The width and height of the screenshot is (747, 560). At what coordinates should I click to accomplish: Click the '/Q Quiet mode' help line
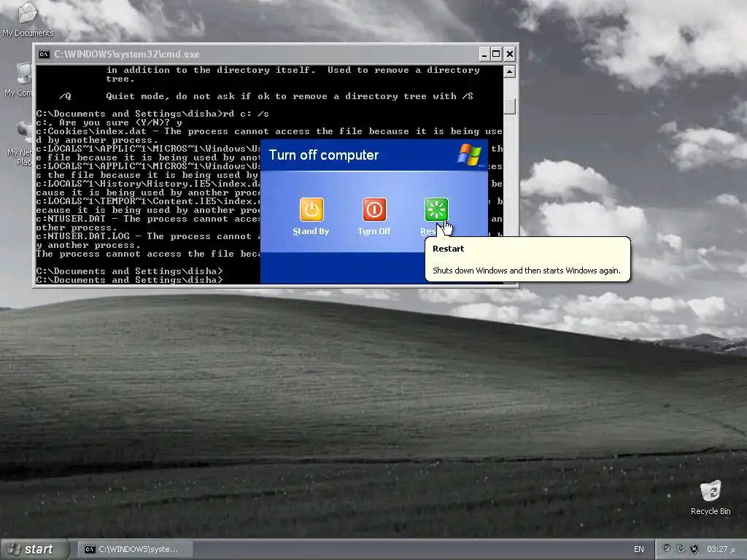(x=266, y=96)
